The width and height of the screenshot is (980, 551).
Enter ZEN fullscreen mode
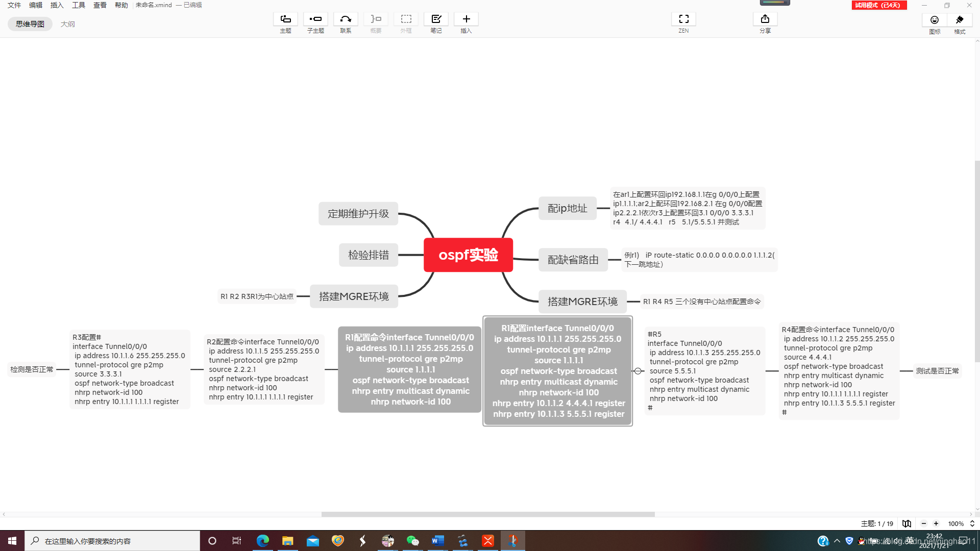(683, 19)
